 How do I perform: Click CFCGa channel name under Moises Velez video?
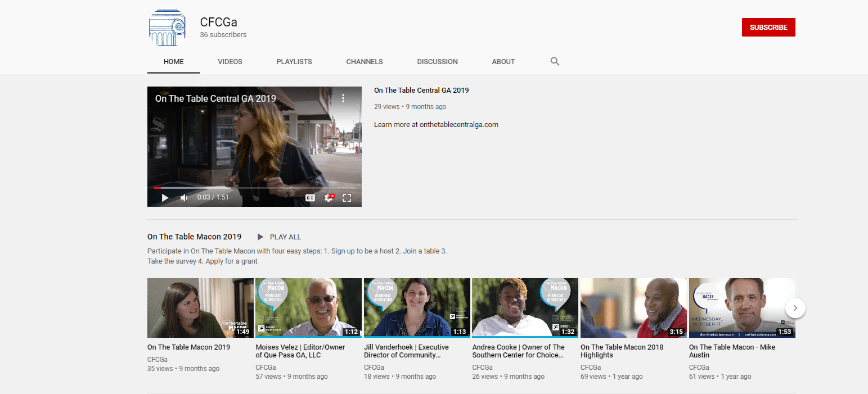(266, 368)
